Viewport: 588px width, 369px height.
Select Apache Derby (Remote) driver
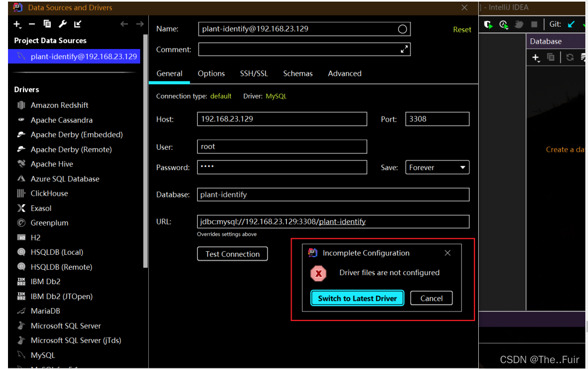point(71,150)
